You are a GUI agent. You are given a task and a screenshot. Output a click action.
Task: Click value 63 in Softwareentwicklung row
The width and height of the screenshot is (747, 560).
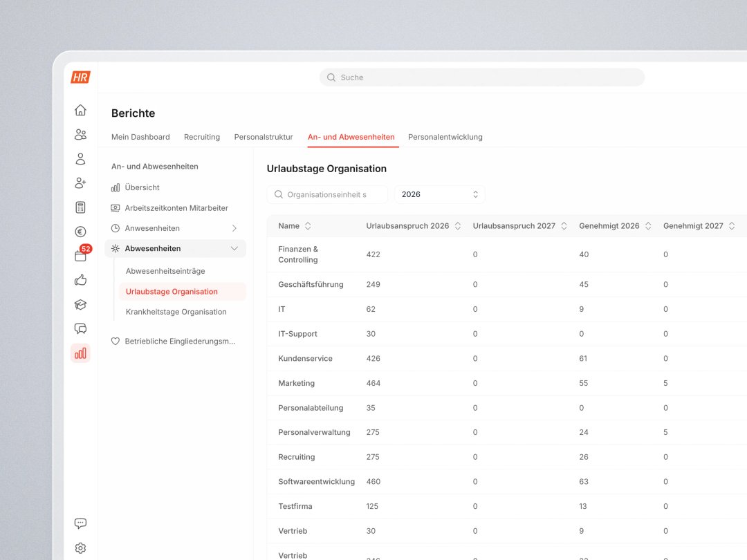pyautogui.click(x=584, y=482)
